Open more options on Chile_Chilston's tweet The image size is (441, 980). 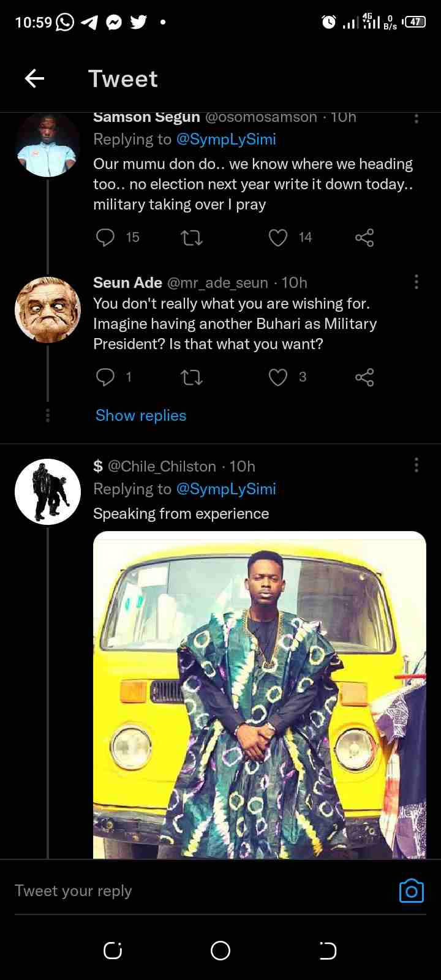click(x=417, y=466)
